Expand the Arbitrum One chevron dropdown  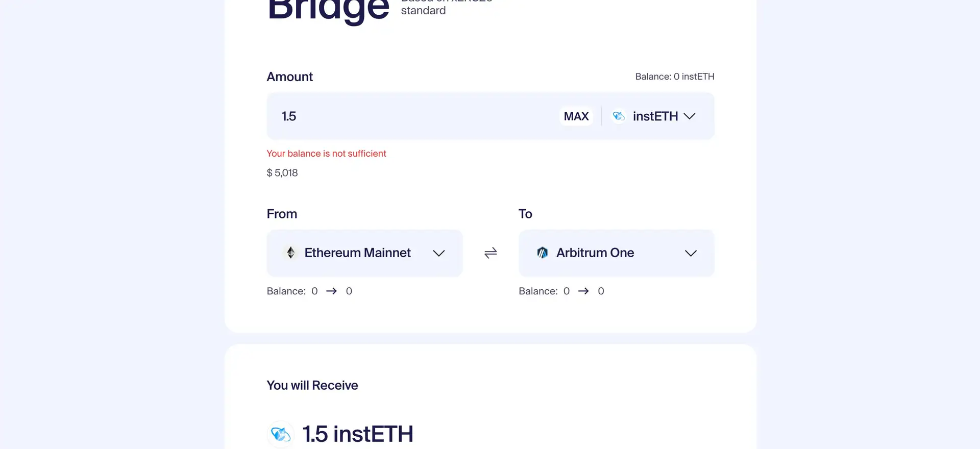(691, 253)
